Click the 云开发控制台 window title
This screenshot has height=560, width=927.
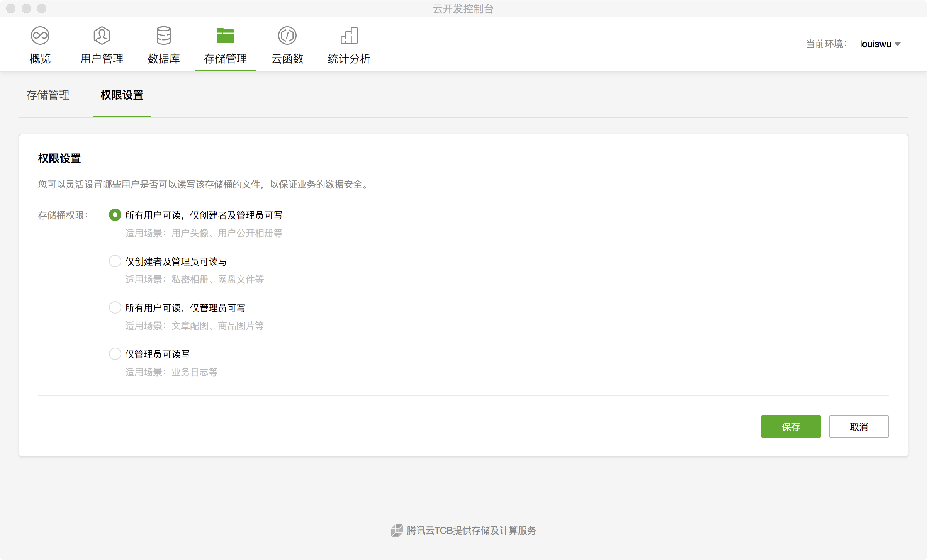pos(463,8)
